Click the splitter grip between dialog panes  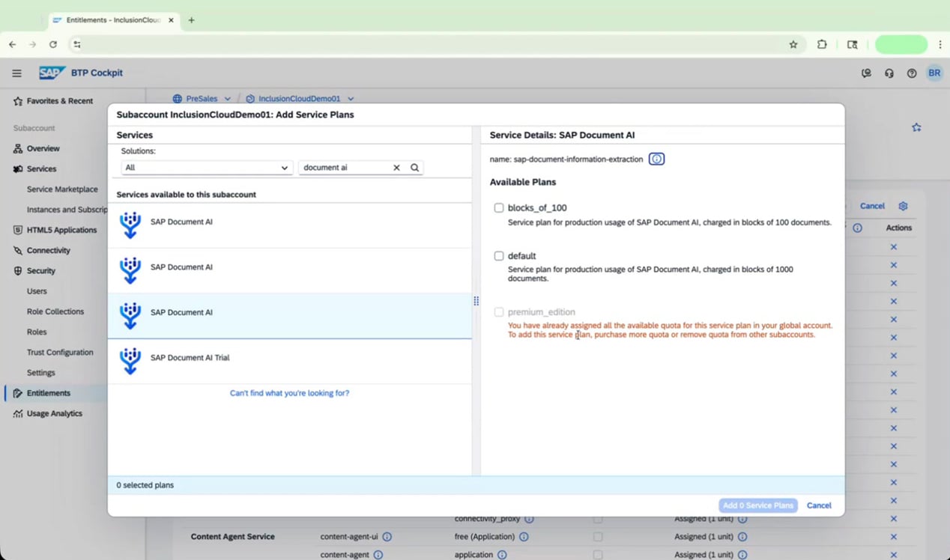pyautogui.click(x=476, y=301)
